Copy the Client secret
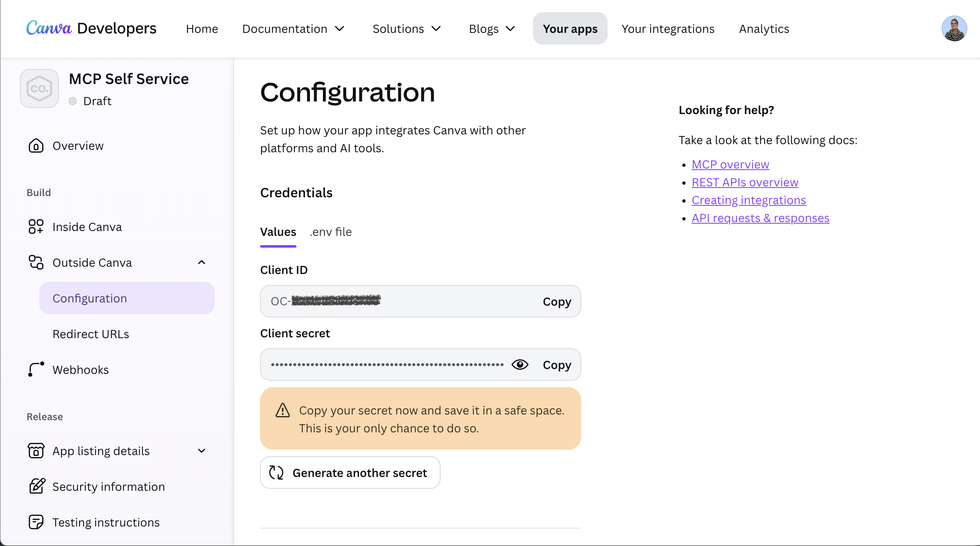 click(557, 365)
